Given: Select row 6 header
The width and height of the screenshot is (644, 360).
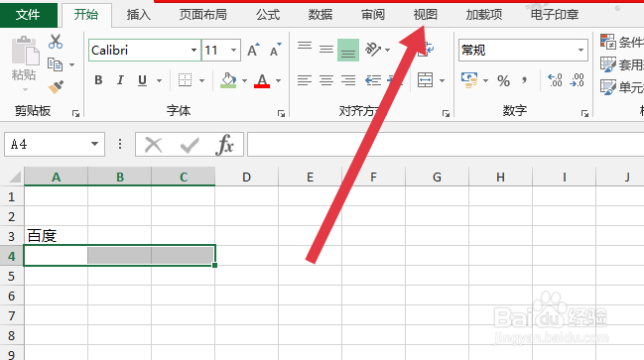Looking at the screenshot, I should [12, 296].
